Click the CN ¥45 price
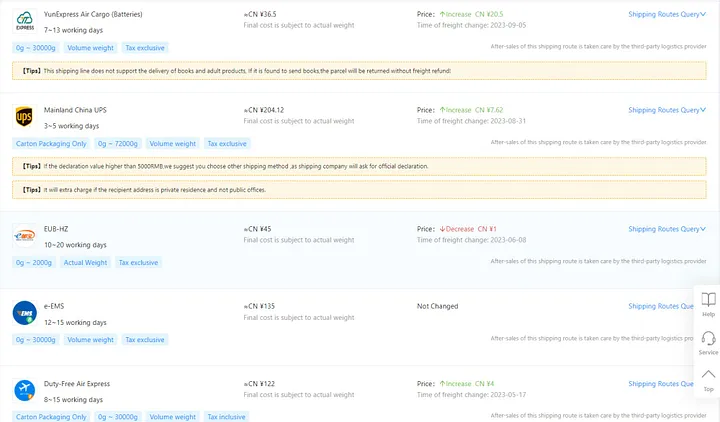720x422 pixels. (x=258, y=229)
